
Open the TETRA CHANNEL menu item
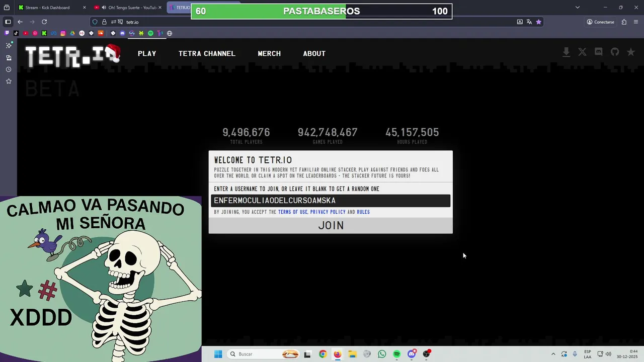coord(207,53)
